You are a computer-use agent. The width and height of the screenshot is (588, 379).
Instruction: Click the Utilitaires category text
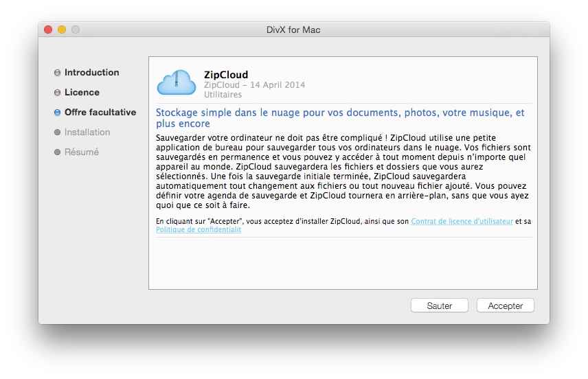223,95
